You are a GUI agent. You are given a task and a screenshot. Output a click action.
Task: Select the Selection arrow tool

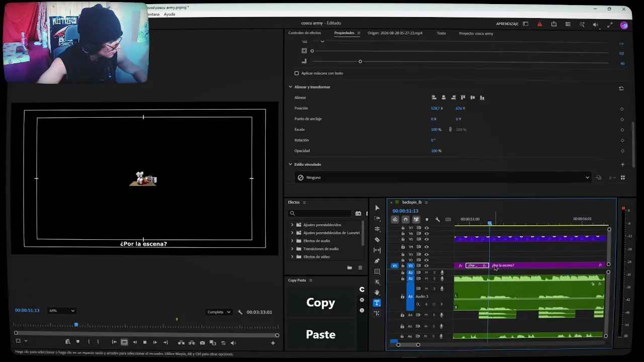click(x=377, y=208)
